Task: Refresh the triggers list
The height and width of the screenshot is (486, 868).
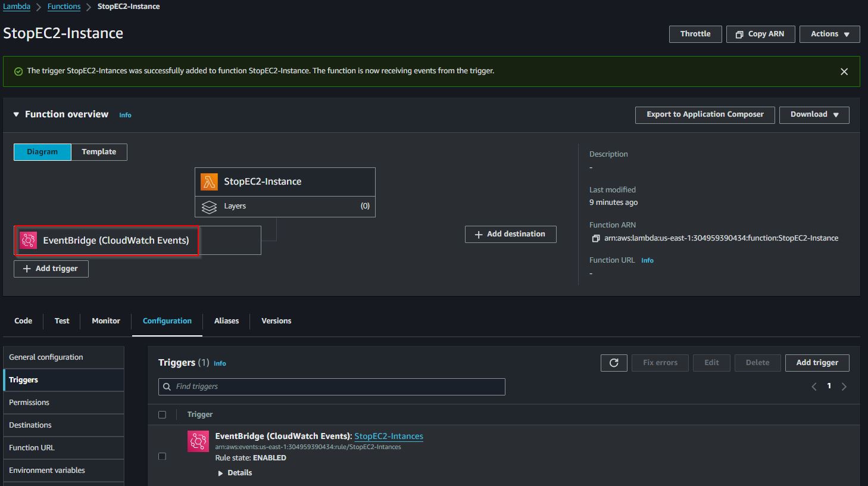Action: [x=614, y=363]
